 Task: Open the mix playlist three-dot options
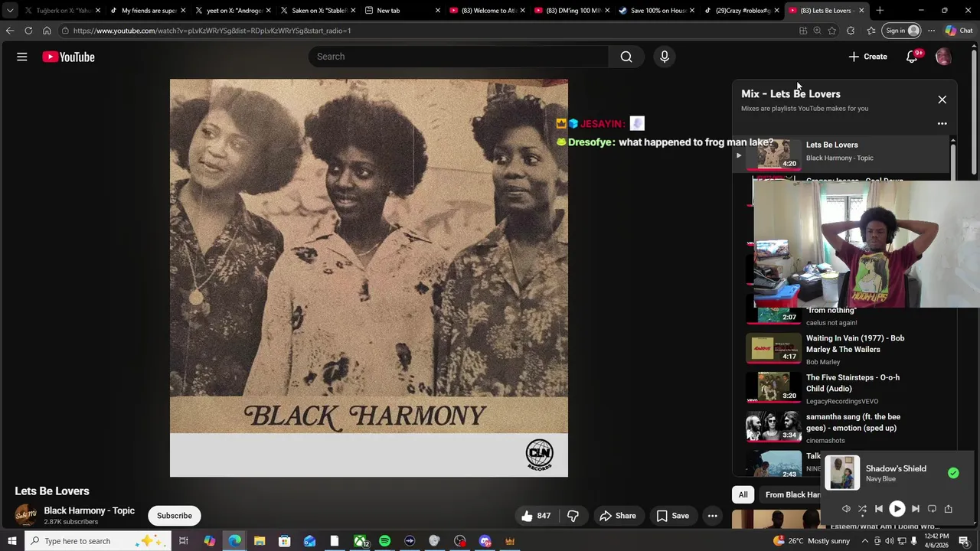click(x=942, y=123)
